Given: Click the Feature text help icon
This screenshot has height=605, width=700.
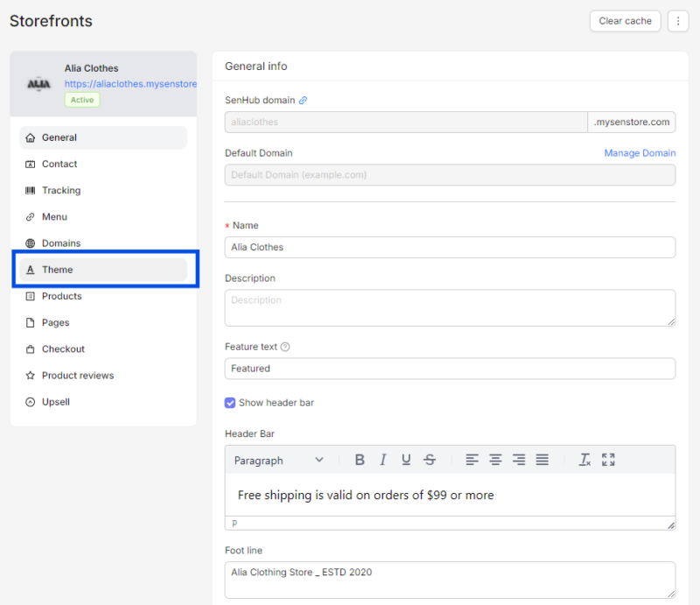Looking at the screenshot, I should (285, 347).
